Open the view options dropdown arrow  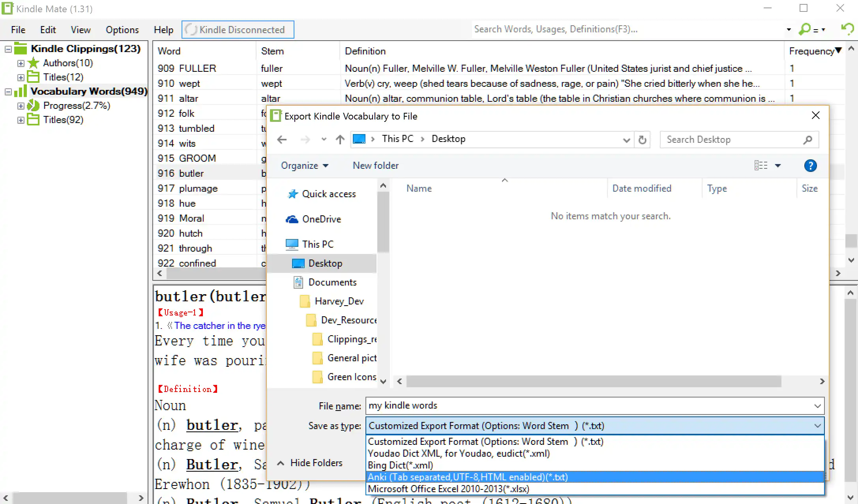pyautogui.click(x=778, y=166)
